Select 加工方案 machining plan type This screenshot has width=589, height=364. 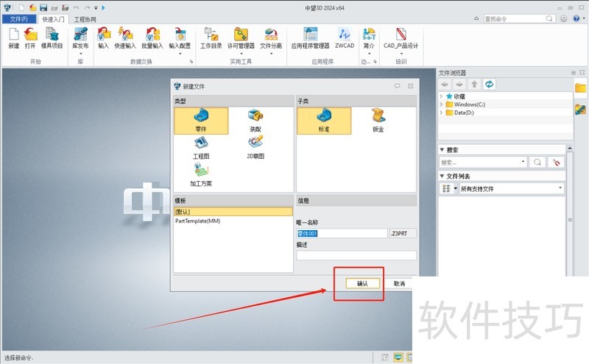click(201, 175)
